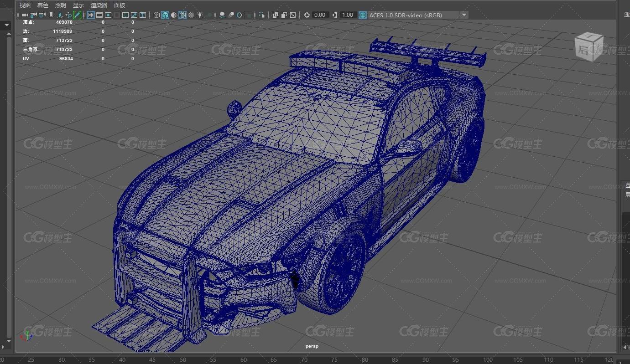Open Camera Attributes icon
The width and height of the screenshot is (630, 364).
[42, 15]
